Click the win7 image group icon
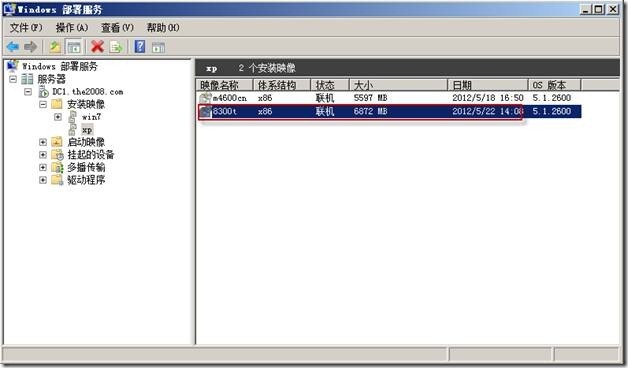The width and height of the screenshot is (628, 368). 72,117
